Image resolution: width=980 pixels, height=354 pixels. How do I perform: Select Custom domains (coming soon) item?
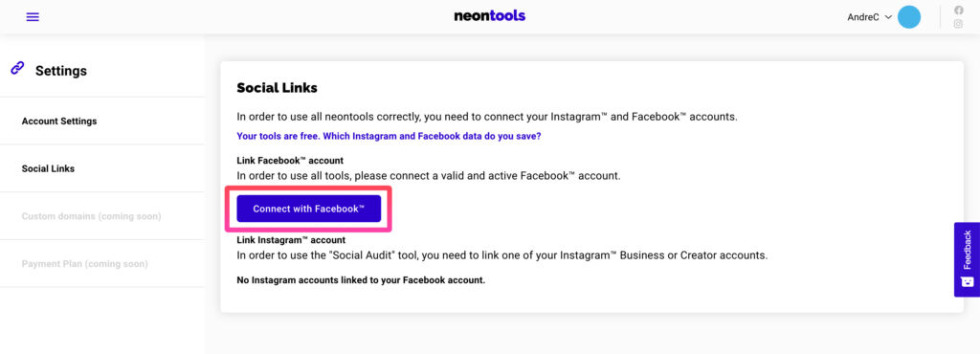coord(91,216)
